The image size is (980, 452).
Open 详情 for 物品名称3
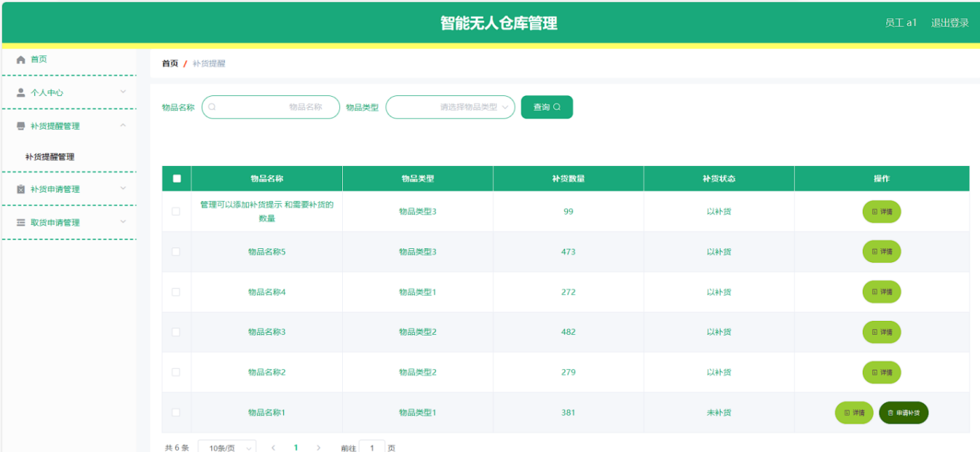pos(882,332)
